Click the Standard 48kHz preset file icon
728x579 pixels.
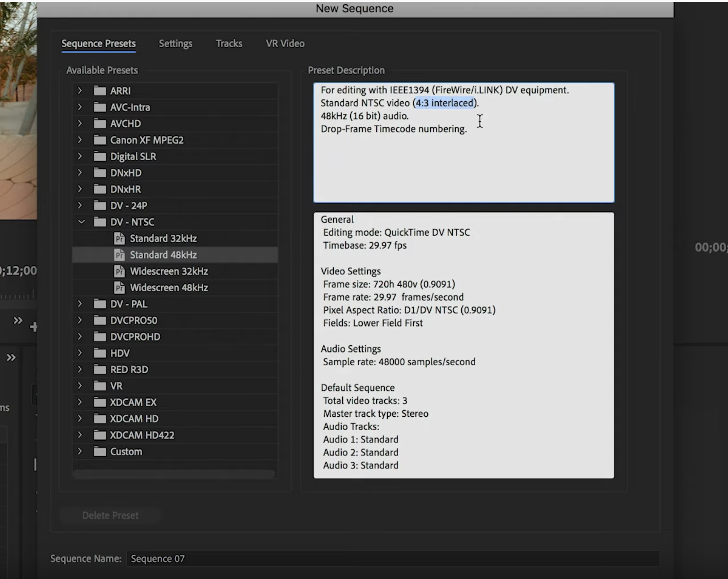(x=120, y=255)
